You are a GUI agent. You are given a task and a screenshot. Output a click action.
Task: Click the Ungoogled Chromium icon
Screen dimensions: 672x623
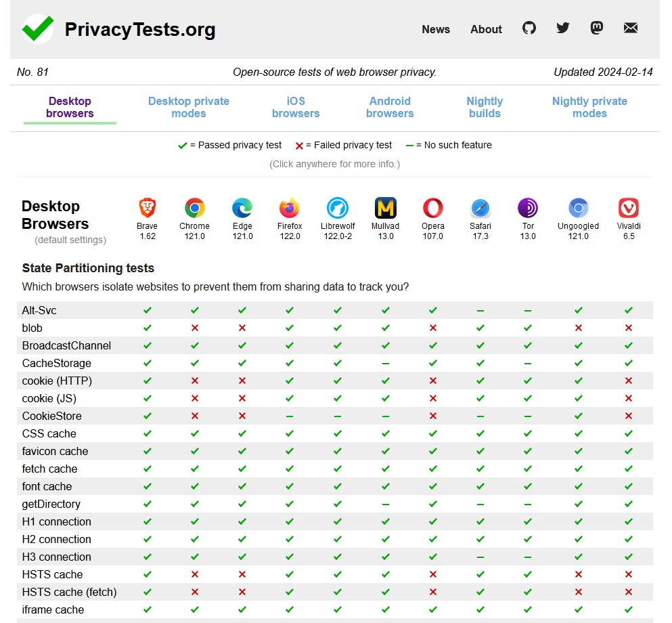coord(578,208)
